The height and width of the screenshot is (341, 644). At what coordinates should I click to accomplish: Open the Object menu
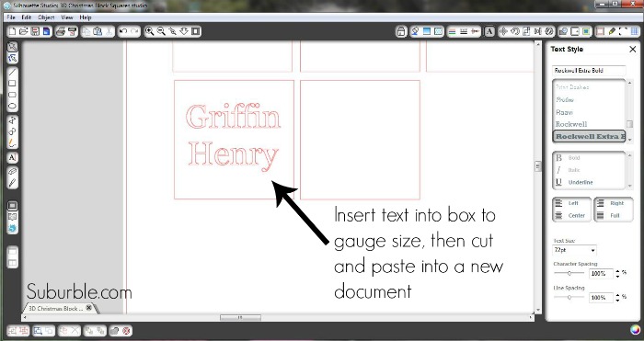pos(46,17)
